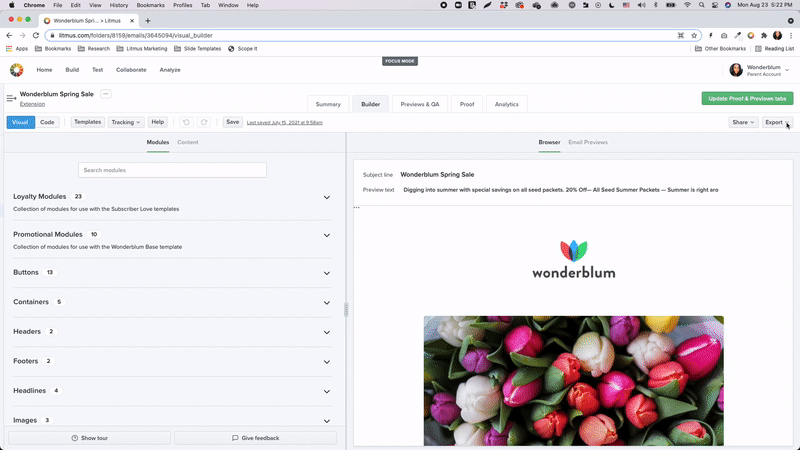Viewport: 800px width, 450px height.
Task: Select the Modules panel tab
Action: click(158, 142)
